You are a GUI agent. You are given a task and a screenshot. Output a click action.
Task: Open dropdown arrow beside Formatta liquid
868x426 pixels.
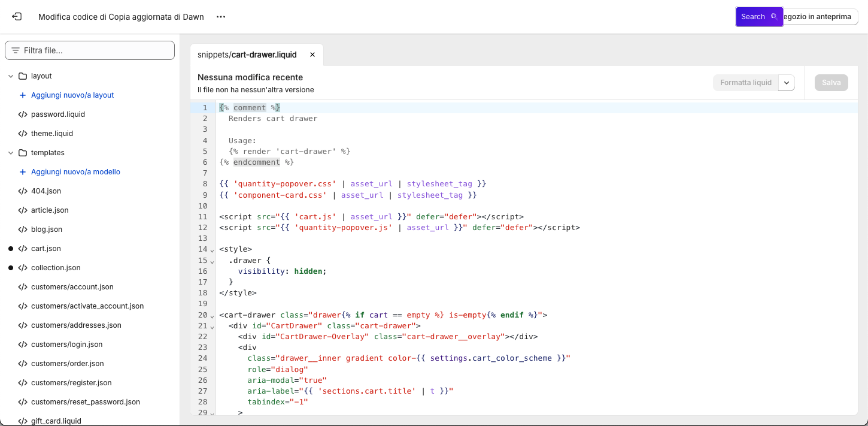click(787, 83)
